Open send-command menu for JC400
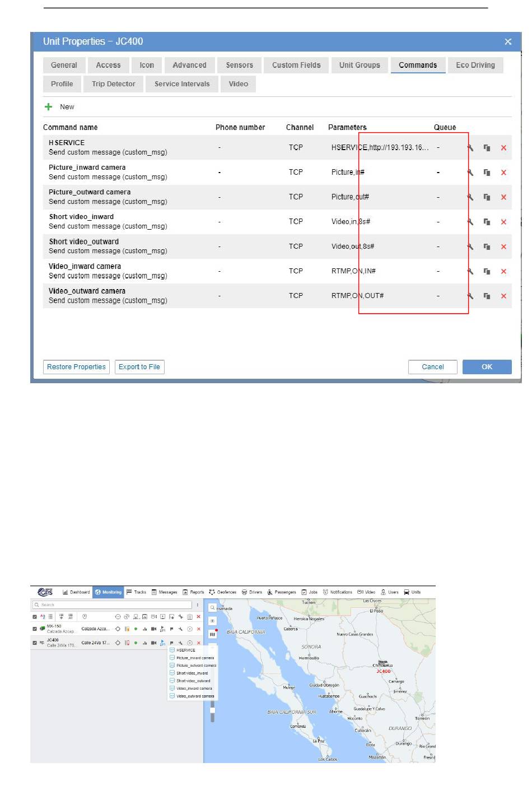 [162, 643]
